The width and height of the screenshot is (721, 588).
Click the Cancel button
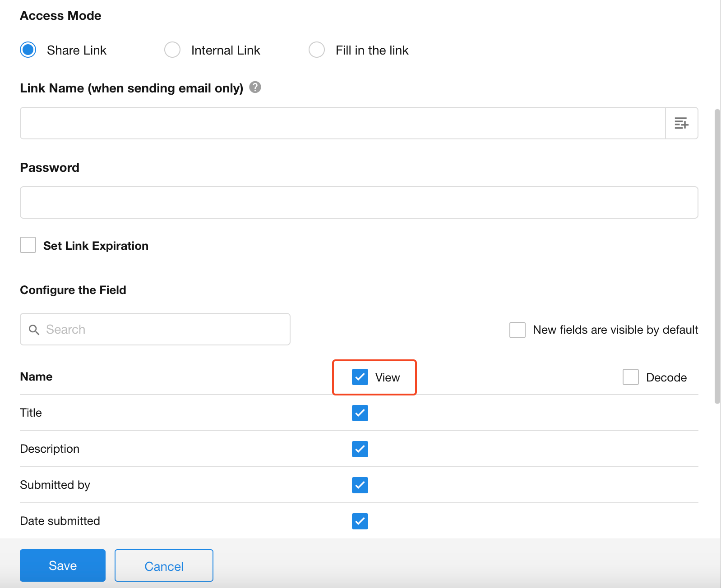pos(164,565)
